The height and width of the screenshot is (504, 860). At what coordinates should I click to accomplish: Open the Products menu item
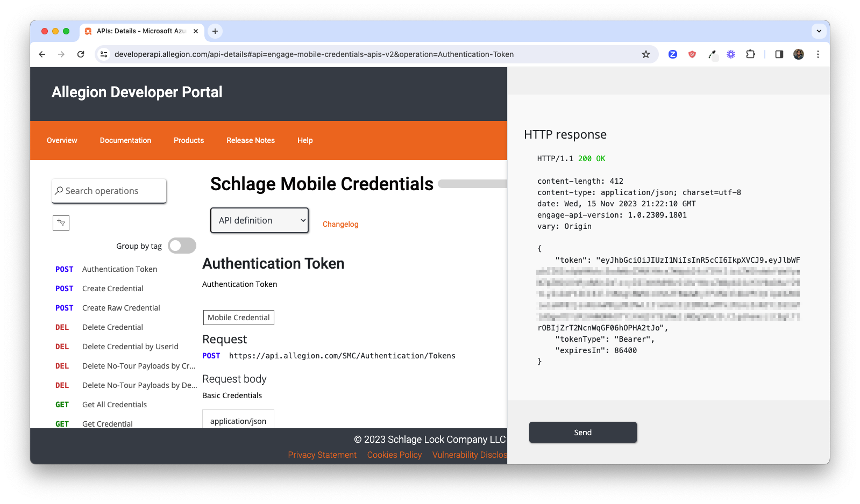pos(189,140)
